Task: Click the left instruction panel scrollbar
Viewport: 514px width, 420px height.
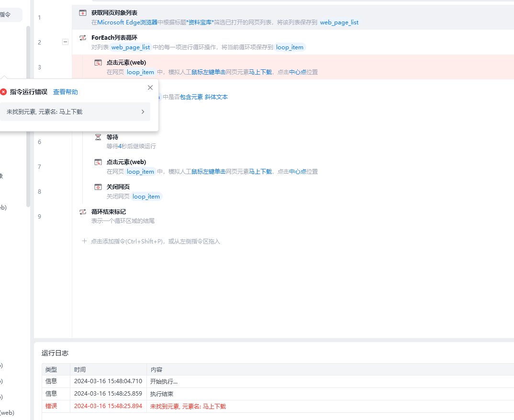Action: click(x=28, y=116)
